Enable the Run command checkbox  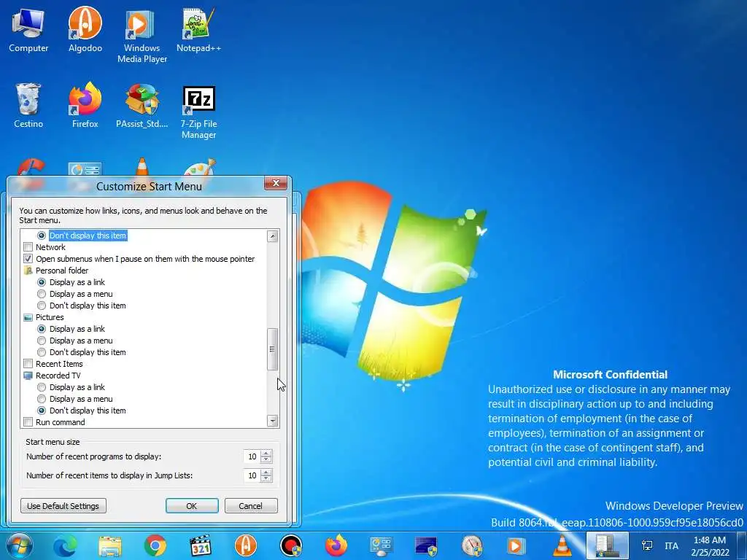point(28,422)
